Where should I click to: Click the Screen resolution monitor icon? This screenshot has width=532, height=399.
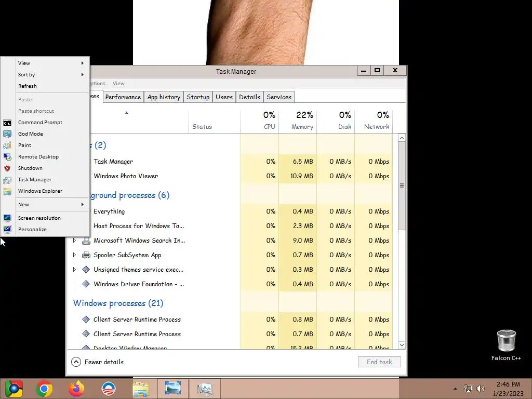(x=7, y=218)
